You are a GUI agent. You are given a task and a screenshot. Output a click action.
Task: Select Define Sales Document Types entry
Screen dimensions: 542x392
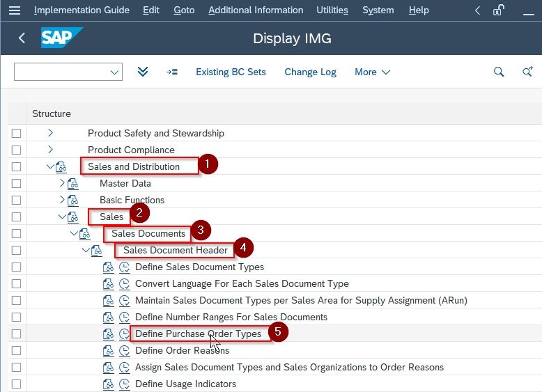point(199,267)
